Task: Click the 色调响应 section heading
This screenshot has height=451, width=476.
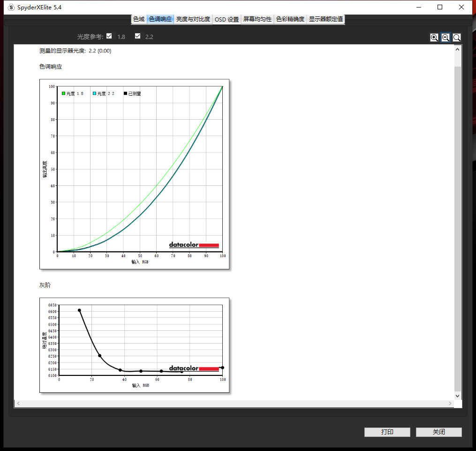Action: pos(50,67)
